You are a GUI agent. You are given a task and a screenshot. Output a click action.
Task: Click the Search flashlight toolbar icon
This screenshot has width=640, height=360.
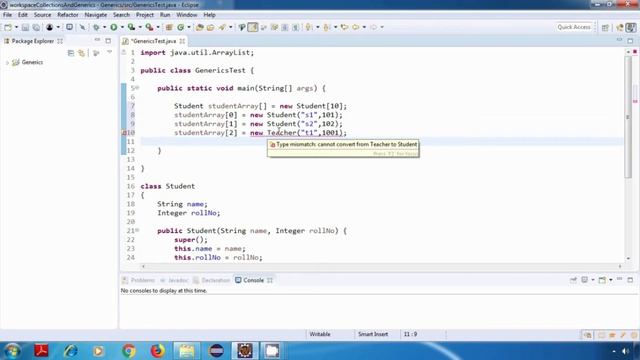[x=222, y=27]
